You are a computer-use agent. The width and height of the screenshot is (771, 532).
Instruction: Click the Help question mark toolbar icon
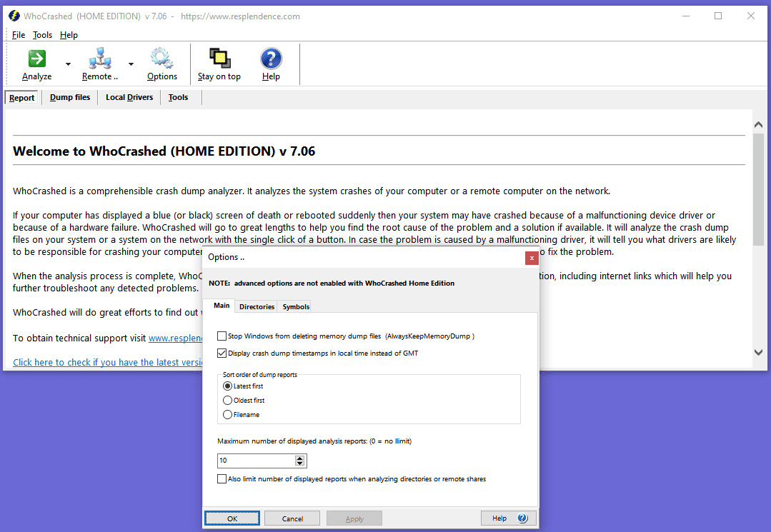pyautogui.click(x=271, y=59)
